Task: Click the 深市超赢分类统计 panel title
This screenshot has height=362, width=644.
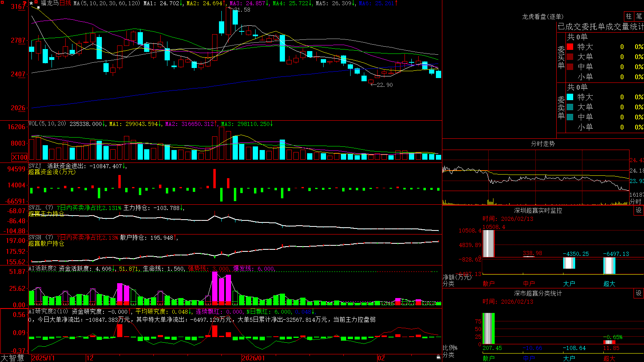Action: 538,293
